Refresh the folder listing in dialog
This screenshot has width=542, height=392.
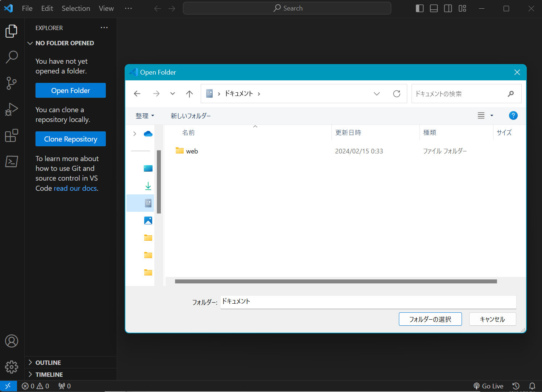coord(397,94)
